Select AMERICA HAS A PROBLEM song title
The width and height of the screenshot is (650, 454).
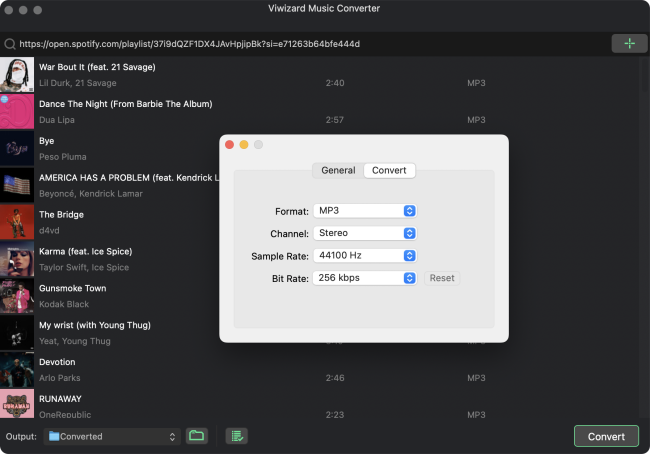click(x=129, y=178)
